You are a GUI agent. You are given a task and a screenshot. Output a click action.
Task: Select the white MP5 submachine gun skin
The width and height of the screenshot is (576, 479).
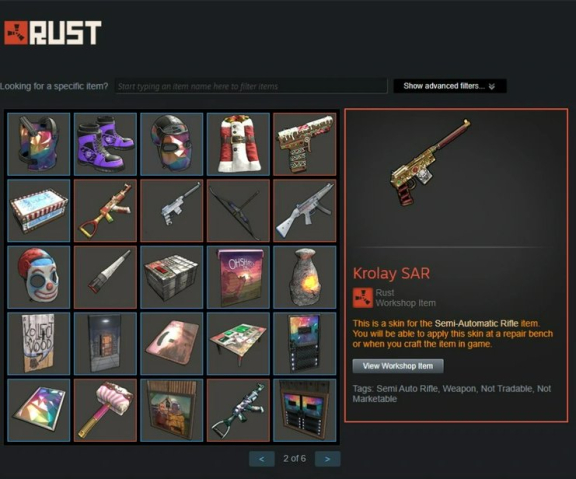[x=305, y=210]
